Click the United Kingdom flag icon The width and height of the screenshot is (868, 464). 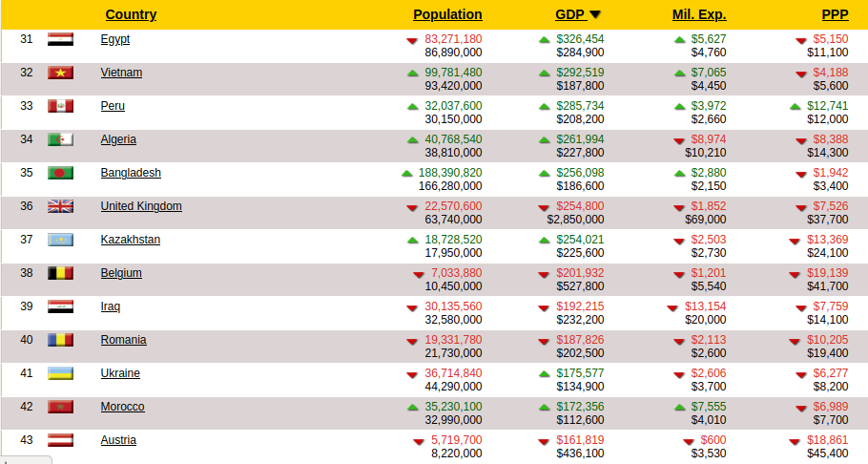(60, 206)
